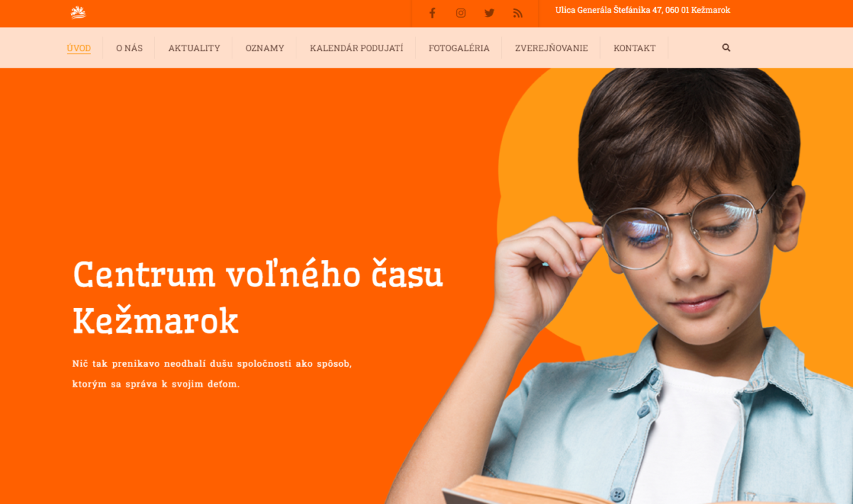Click the heading Centrum voľného času Kežmarok
The width and height of the screenshot is (853, 504).
[x=257, y=297]
